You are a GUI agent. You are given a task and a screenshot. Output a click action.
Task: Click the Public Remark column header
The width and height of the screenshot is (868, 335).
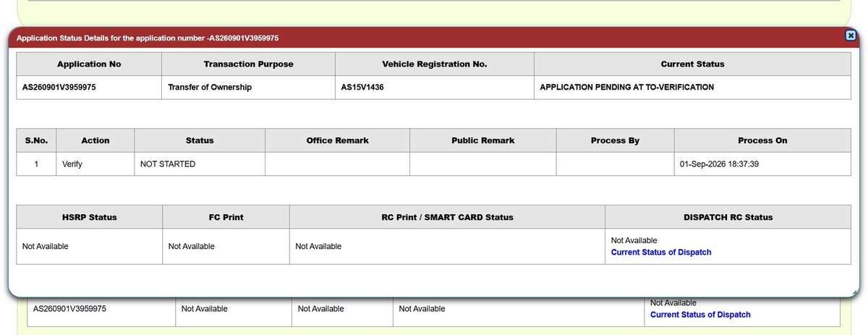click(x=482, y=140)
